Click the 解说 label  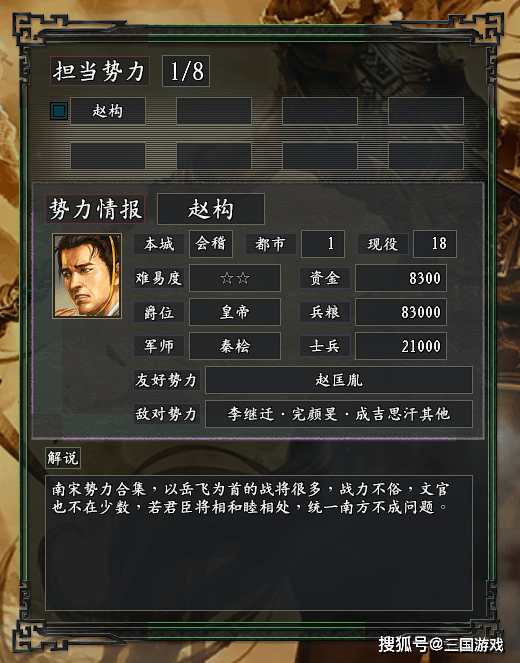click(x=63, y=458)
